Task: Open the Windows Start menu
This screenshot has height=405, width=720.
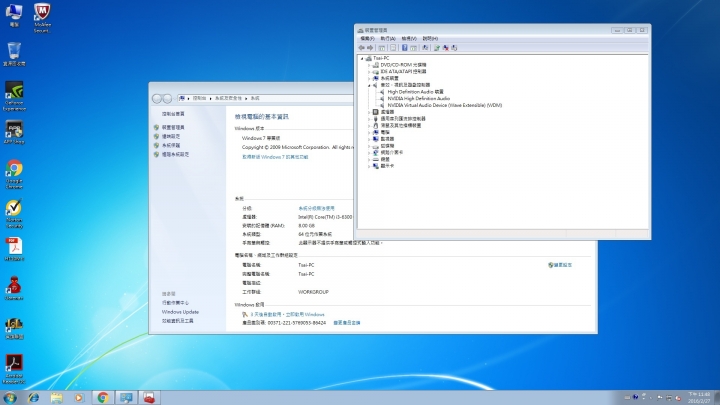Action: point(10,398)
